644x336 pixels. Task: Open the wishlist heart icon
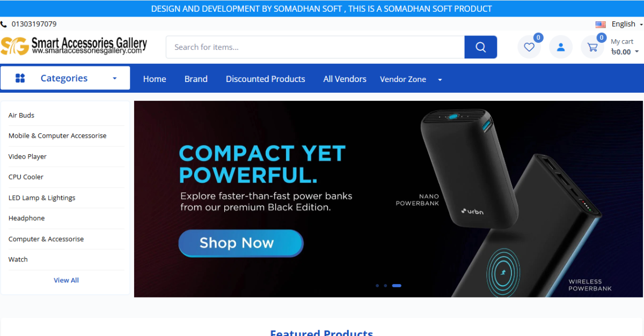point(529,47)
